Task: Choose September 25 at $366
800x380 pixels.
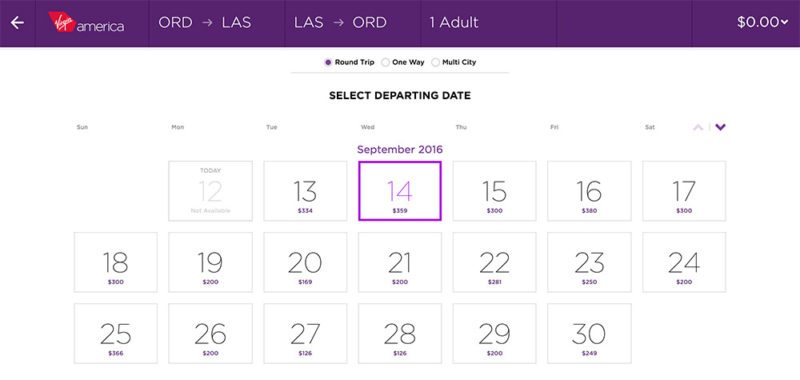Action: pyautogui.click(x=116, y=334)
